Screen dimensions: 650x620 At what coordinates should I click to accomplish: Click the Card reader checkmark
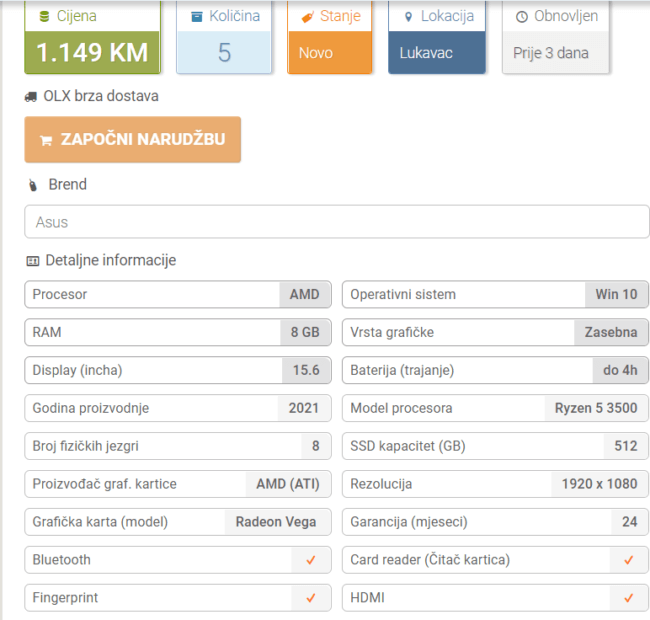(629, 560)
